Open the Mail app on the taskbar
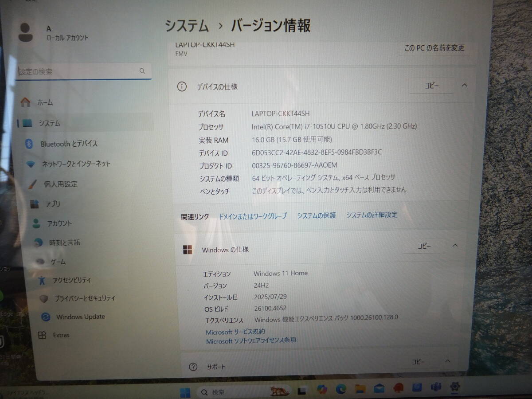This screenshot has width=532, height=399. click(379, 388)
